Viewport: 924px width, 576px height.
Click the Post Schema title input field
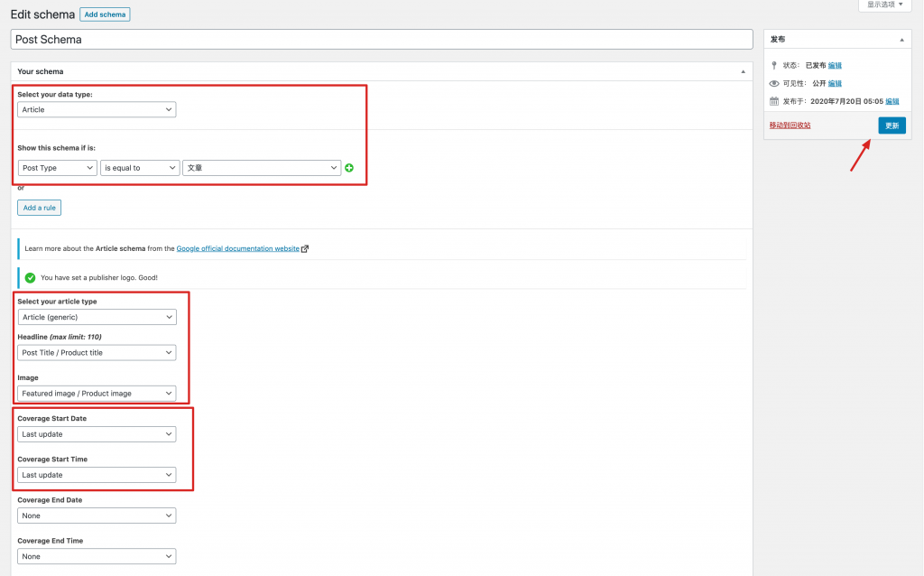click(381, 40)
